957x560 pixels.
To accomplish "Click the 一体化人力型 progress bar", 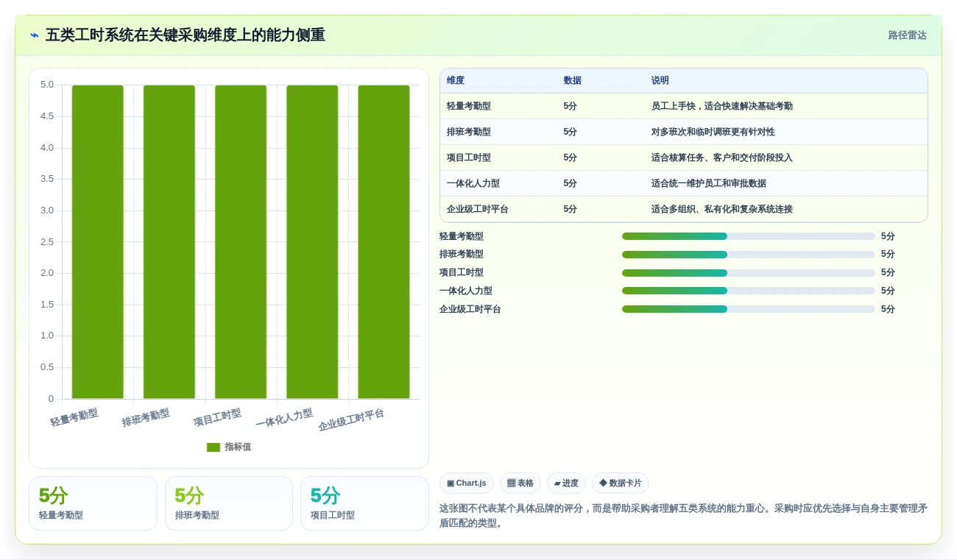I will pyautogui.click(x=749, y=291).
